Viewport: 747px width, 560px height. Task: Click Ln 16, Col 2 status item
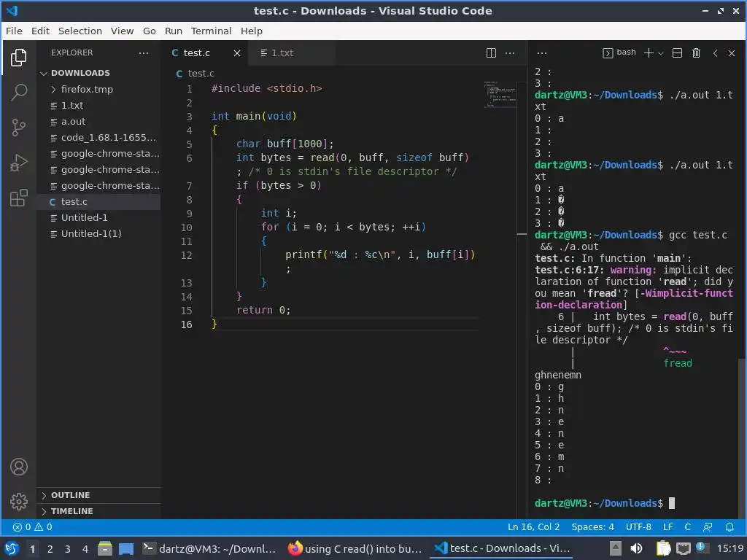pos(533,527)
